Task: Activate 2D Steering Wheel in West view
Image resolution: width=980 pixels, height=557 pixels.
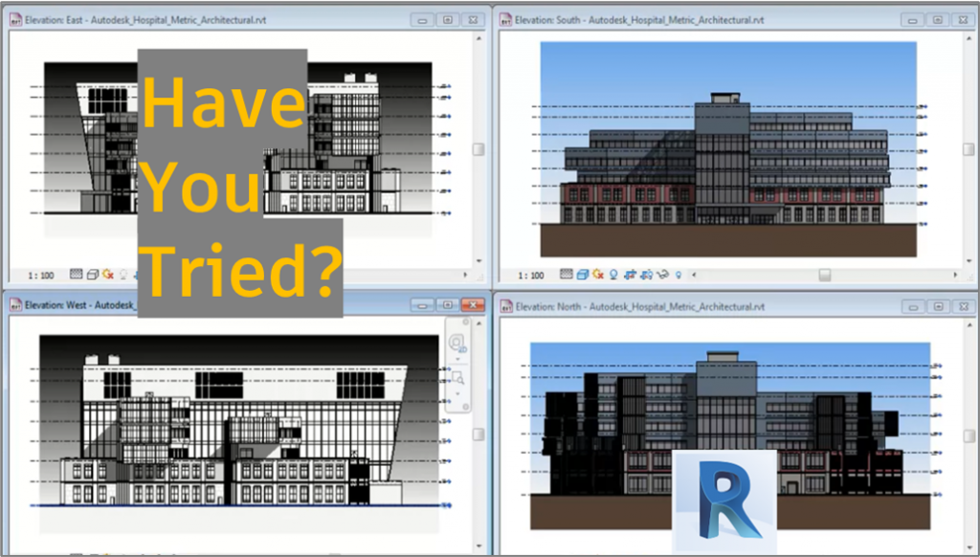Action: point(457,342)
